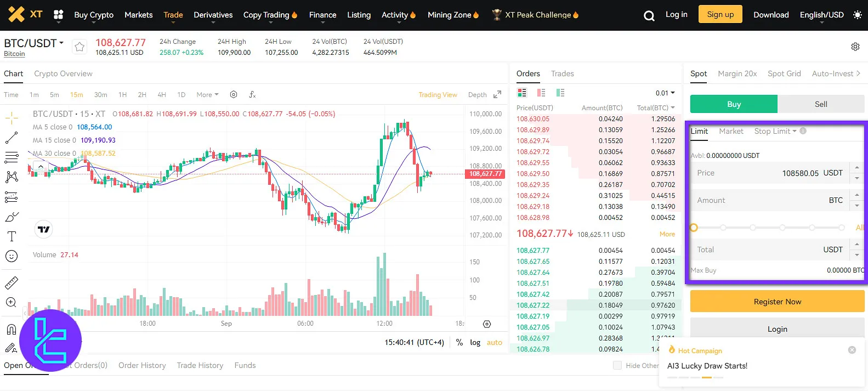
Task: Select the ruler measure tool
Action: (12, 283)
